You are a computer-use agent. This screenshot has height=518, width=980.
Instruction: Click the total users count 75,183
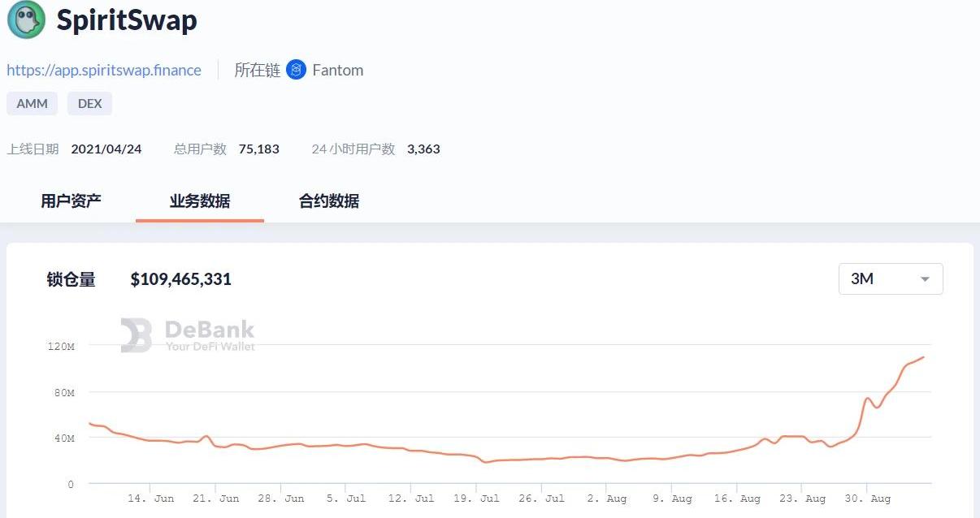coord(258,149)
